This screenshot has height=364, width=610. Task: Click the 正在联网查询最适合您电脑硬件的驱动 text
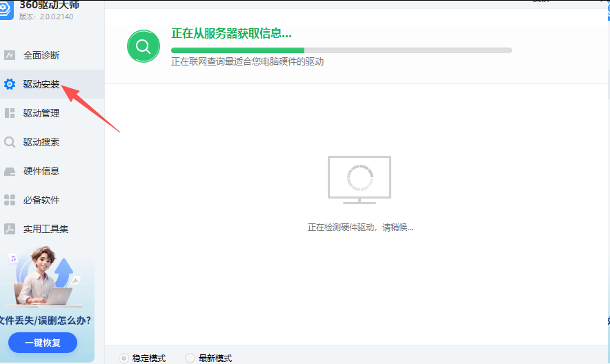coord(248,61)
